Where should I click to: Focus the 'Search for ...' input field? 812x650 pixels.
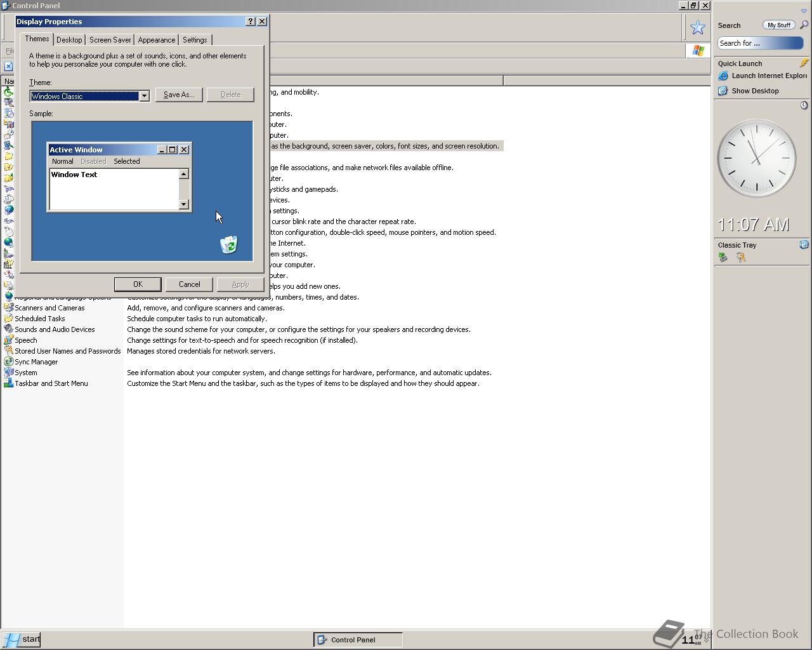pos(761,43)
